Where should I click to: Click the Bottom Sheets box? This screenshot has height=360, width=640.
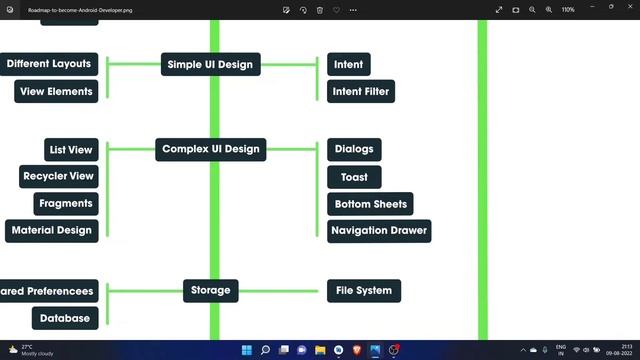[x=370, y=204]
